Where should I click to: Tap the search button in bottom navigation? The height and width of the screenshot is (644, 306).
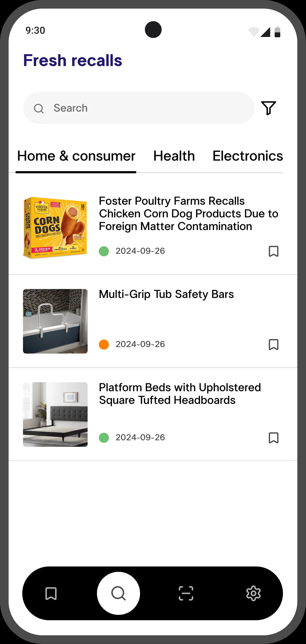pos(118,593)
